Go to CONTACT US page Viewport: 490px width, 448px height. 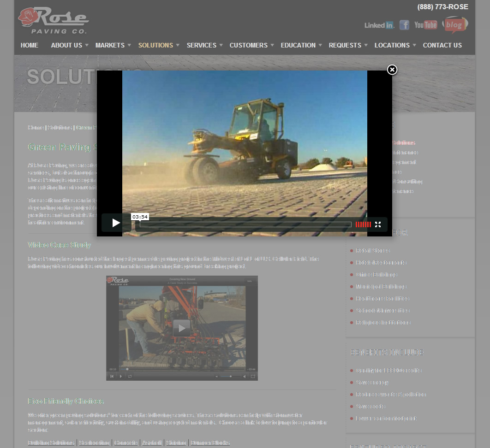(x=442, y=45)
